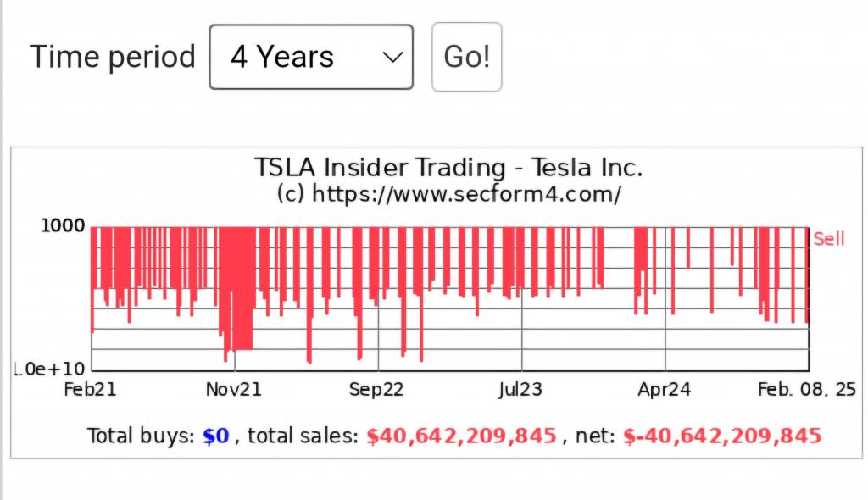Click the Time period label

tap(113, 57)
